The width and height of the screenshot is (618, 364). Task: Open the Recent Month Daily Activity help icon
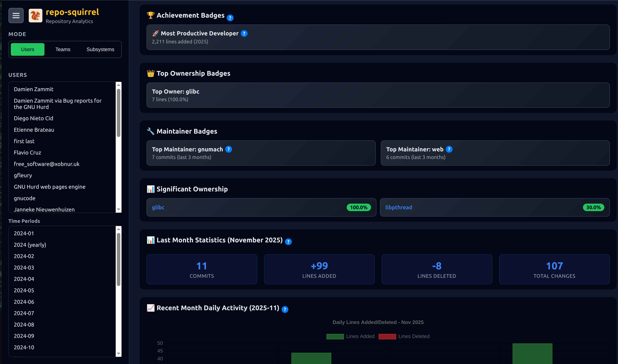point(285,309)
